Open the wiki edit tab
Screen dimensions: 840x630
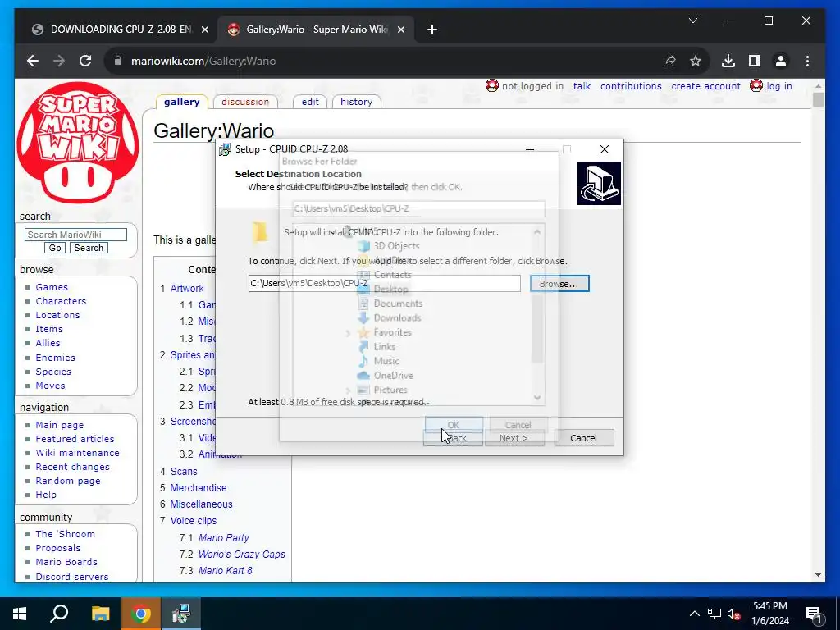click(x=310, y=102)
